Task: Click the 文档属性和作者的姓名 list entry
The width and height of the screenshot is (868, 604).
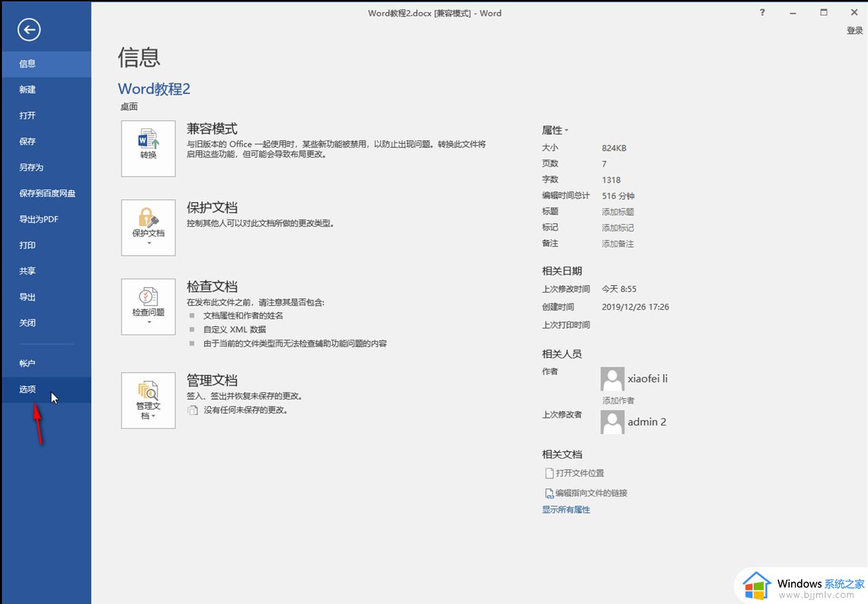Action: pos(243,316)
